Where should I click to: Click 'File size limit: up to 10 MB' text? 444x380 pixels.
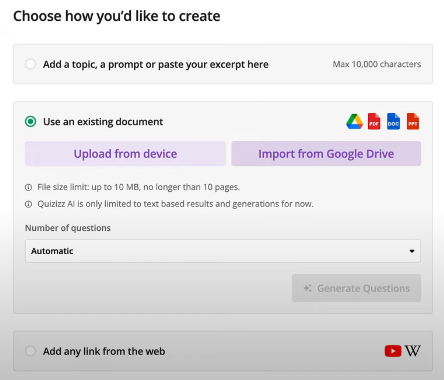(x=138, y=187)
